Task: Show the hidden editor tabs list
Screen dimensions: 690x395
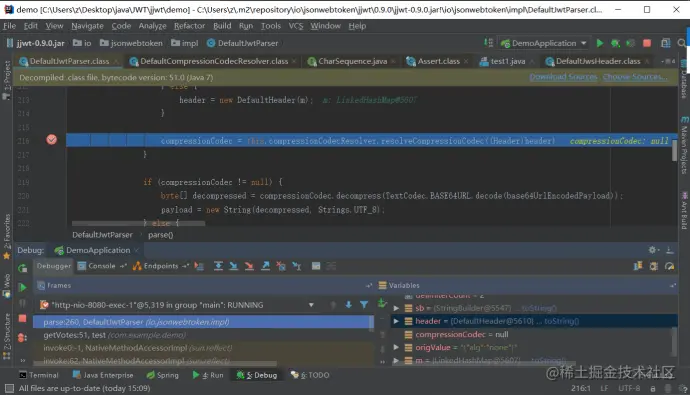Action: [x=668, y=61]
